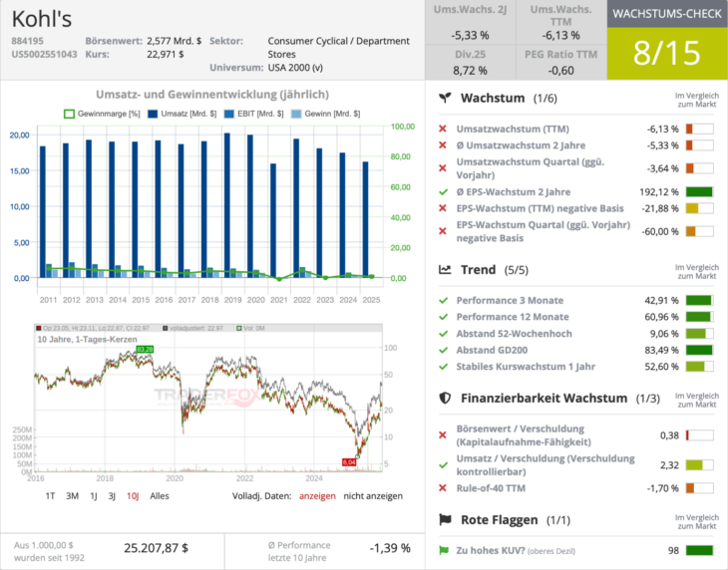Click rating bar for Ø EPS-Wachstum 2 Jahre
Viewport: 728px width, 570px height.
[699, 192]
